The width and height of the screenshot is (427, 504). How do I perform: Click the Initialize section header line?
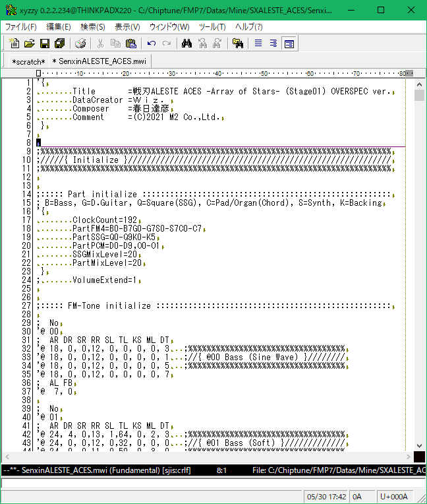pyautogui.click(x=215, y=160)
